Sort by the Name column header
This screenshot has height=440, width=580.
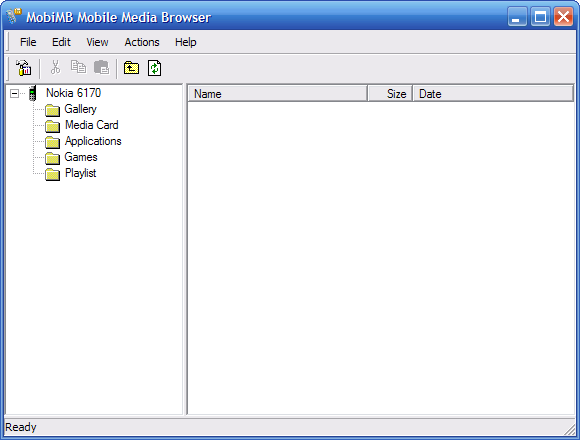pos(278,94)
